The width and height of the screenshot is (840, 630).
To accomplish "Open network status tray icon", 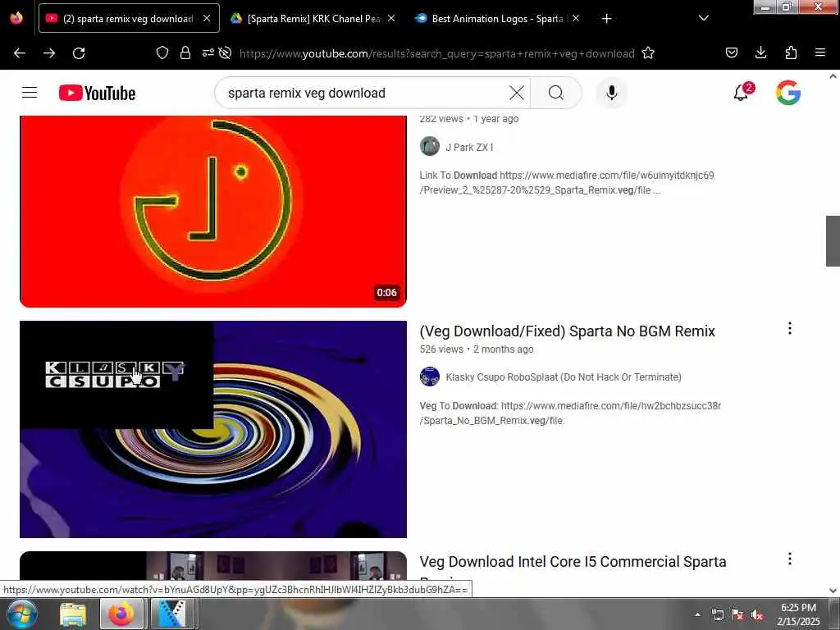I will pos(717,615).
